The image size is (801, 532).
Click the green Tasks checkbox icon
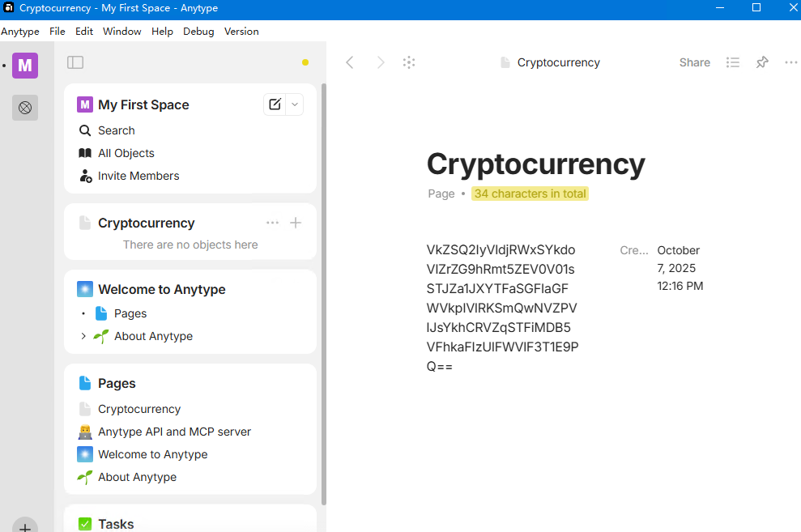pyautogui.click(x=85, y=524)
